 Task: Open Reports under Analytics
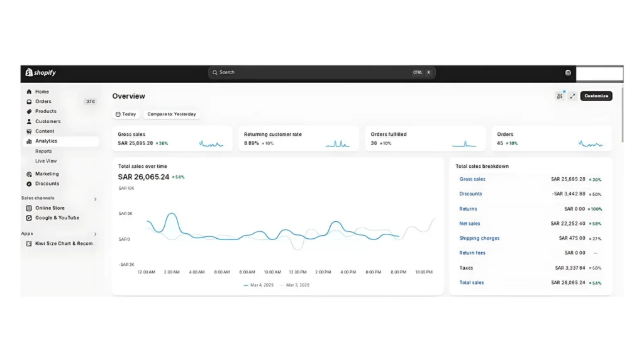pyautogui.click(x=44, y=151)
